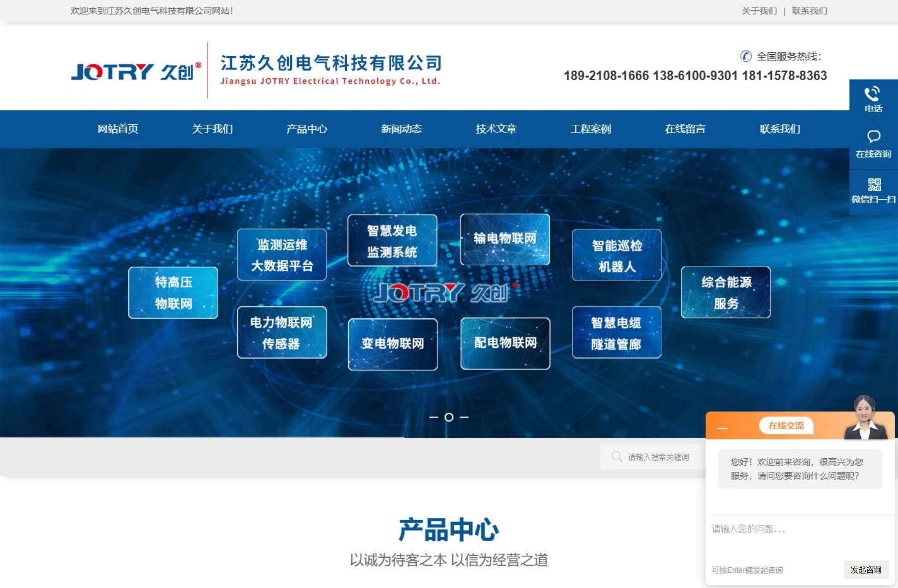
Task: Click the 智慧发电监测系统 tile
Action: (392, 241)
